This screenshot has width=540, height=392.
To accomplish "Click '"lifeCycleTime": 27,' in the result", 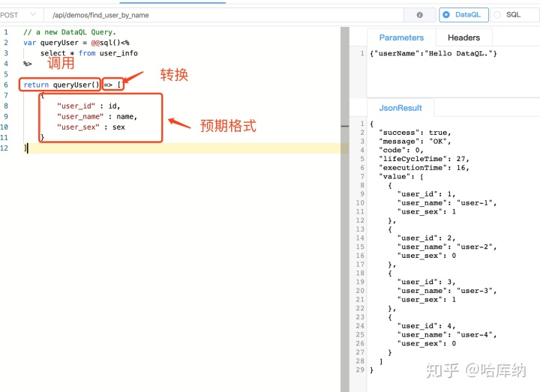I will coord(424,159).
